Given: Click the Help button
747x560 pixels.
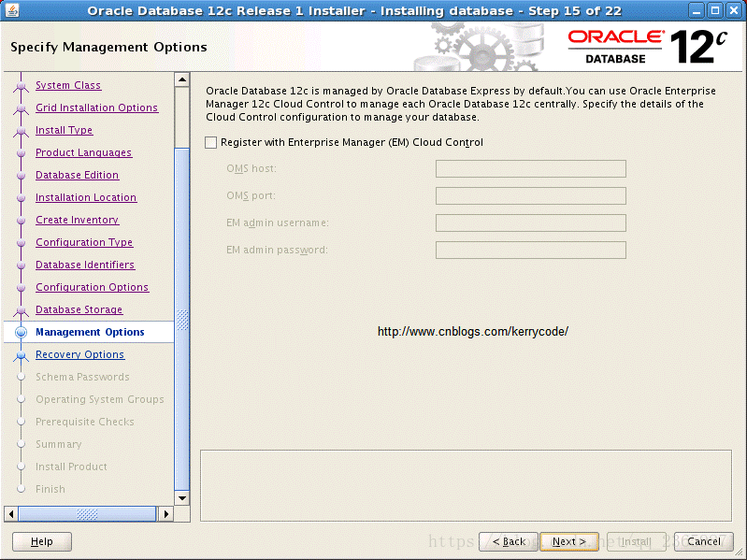Looking at the screenshot, I should (42, 541).
